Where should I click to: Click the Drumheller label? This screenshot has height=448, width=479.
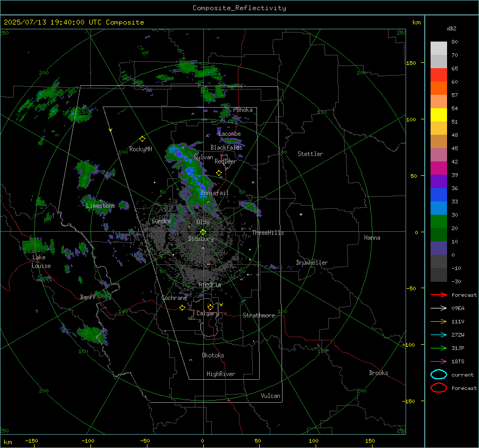click(312, 263)
